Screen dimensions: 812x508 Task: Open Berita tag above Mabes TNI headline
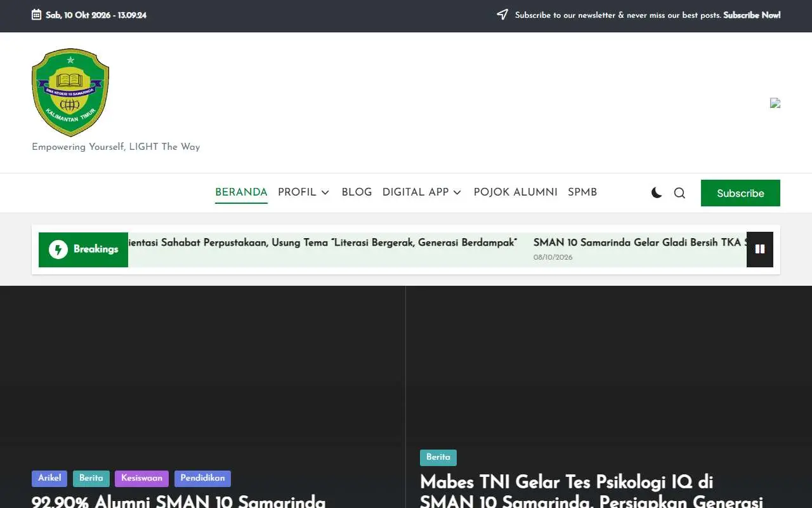tap(438, 457)
